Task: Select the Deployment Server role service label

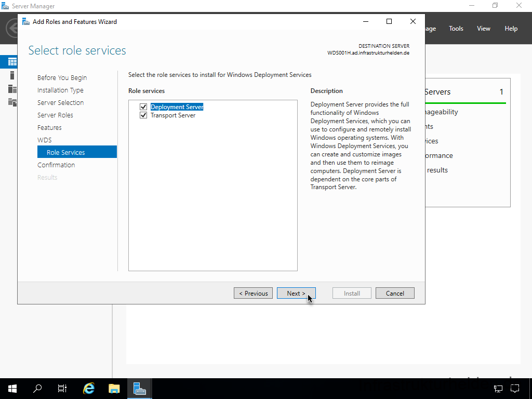Action: pyautogui.click(x=177, y=107)
